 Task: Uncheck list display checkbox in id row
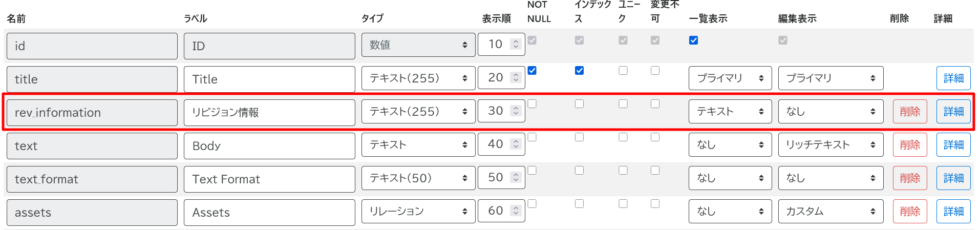click(693, 40)
